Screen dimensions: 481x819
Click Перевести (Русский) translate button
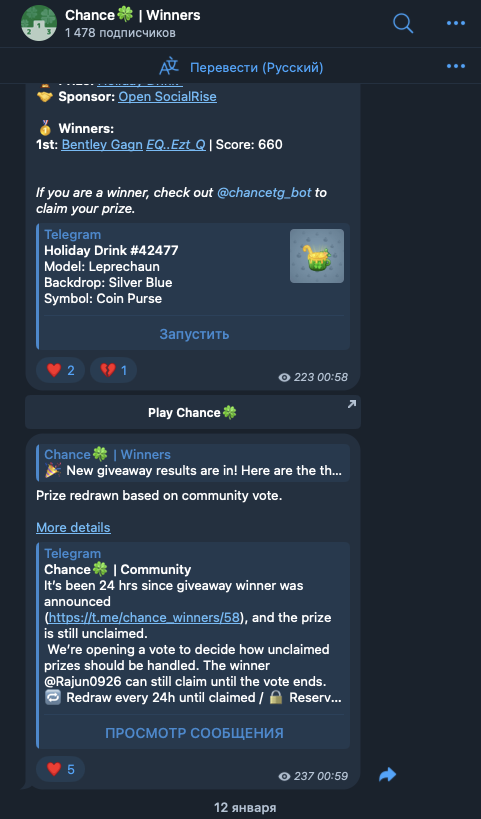pyautogui.click(x=256, y=67)
